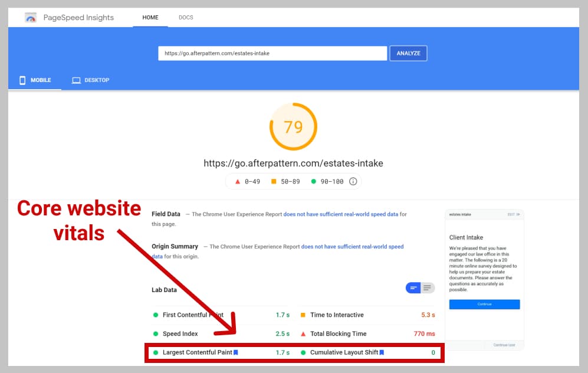Click the Time to Interactive metric label
Viewport: 588px width, 373px height.
(x=337, y=315)
